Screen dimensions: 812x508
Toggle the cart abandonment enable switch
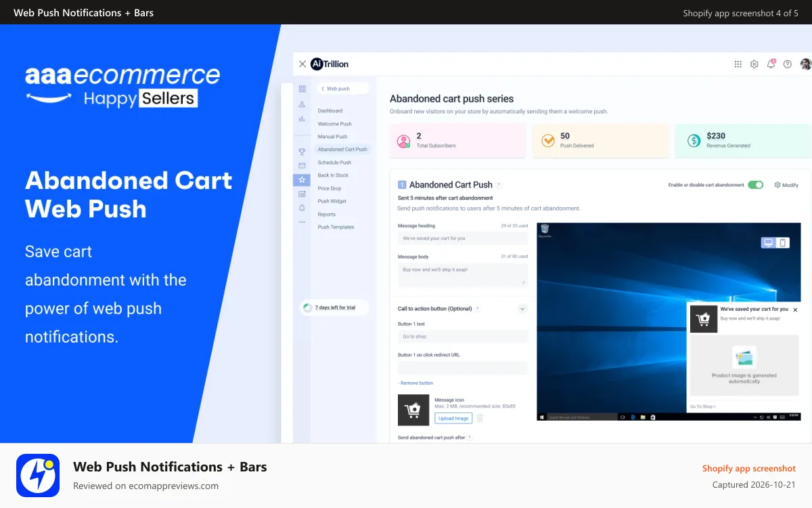coord(755,185)
